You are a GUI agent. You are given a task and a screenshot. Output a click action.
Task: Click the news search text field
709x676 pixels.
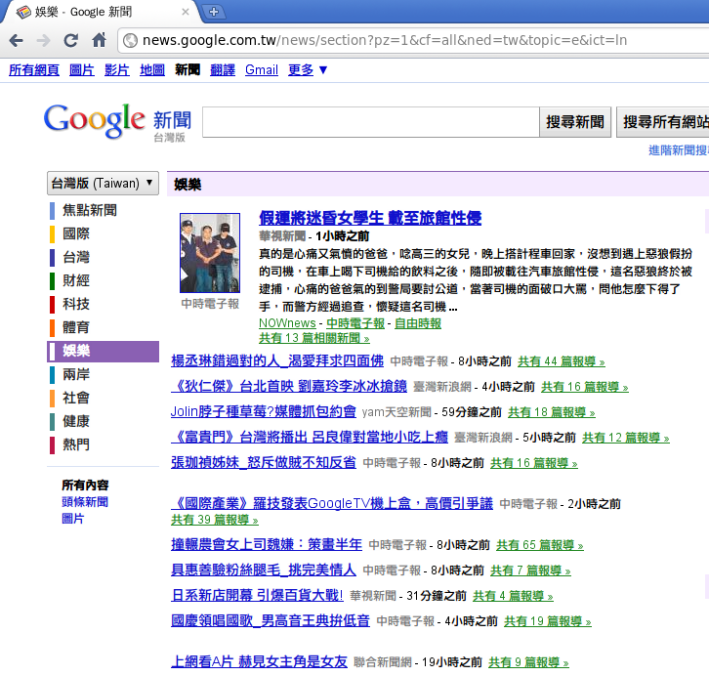[x=371, y=122]
